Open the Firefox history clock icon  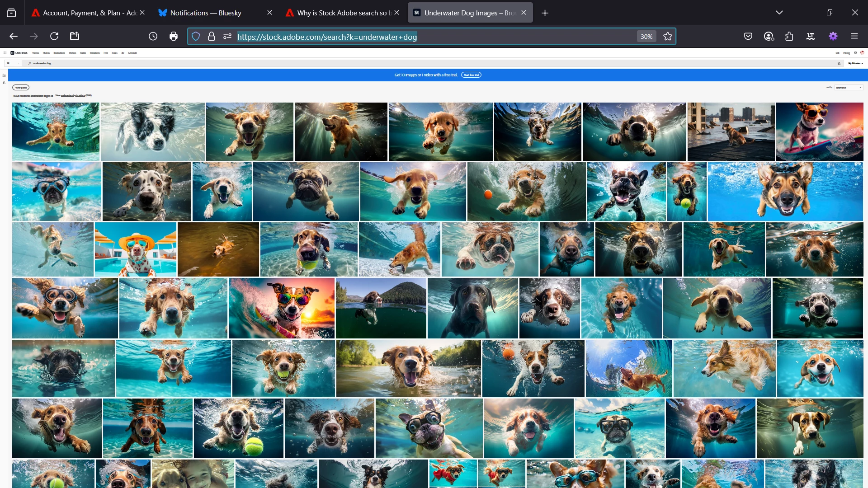[153, 36]
